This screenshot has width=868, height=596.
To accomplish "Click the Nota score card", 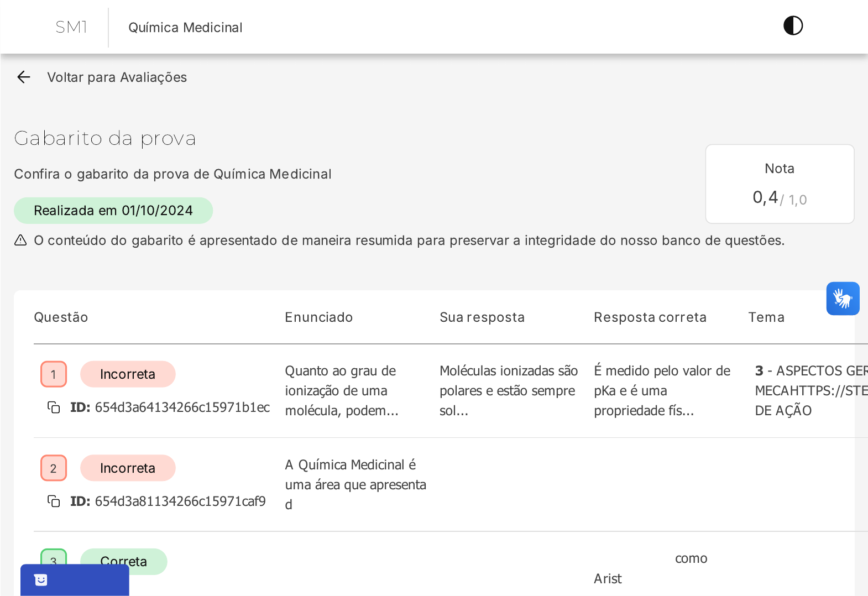I will point(780,184).
